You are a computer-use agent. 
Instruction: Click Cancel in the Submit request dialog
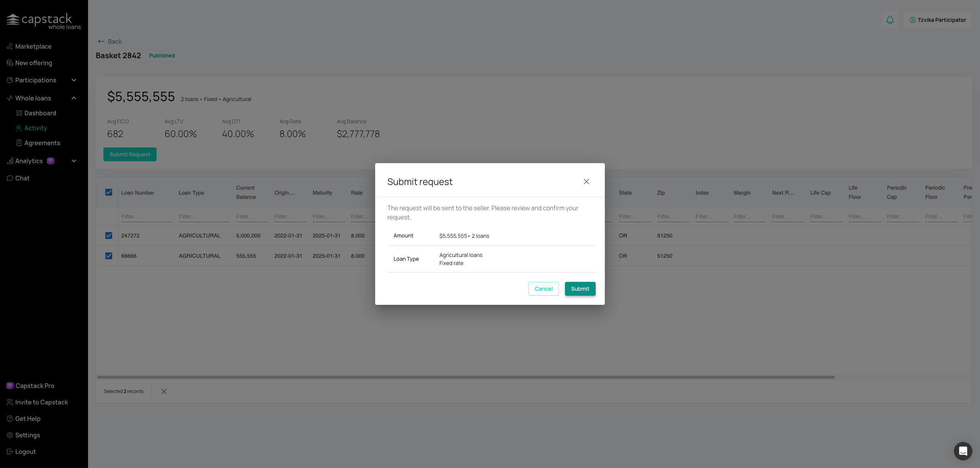tap(543, 289)
